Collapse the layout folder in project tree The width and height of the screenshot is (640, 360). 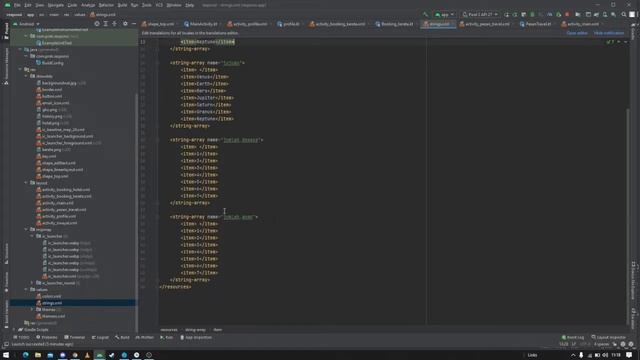(x=26, y=183)
